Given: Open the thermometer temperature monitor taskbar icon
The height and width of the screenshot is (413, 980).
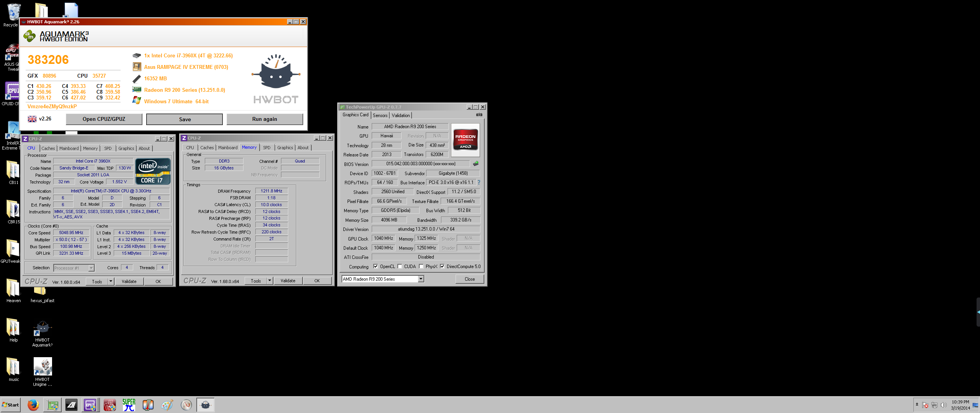Looking at the screenshot, I should click(148, 405).
